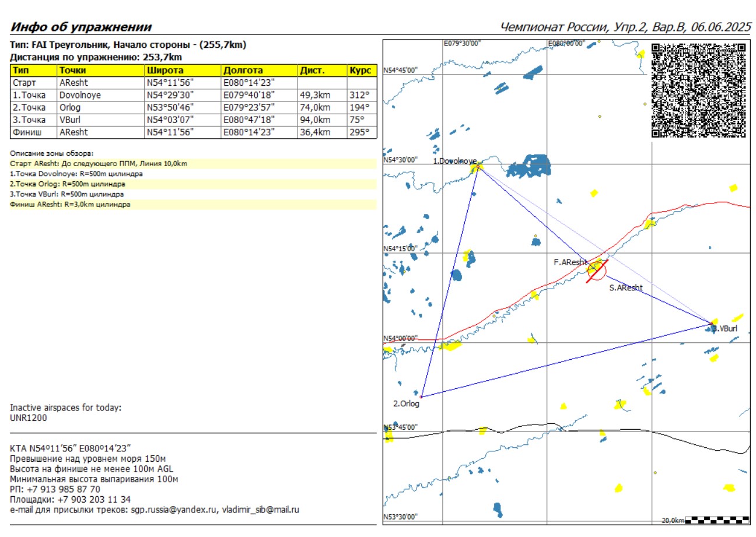Click the checkered 20,0km scale bar
The image size is (756, 537).
717,519
